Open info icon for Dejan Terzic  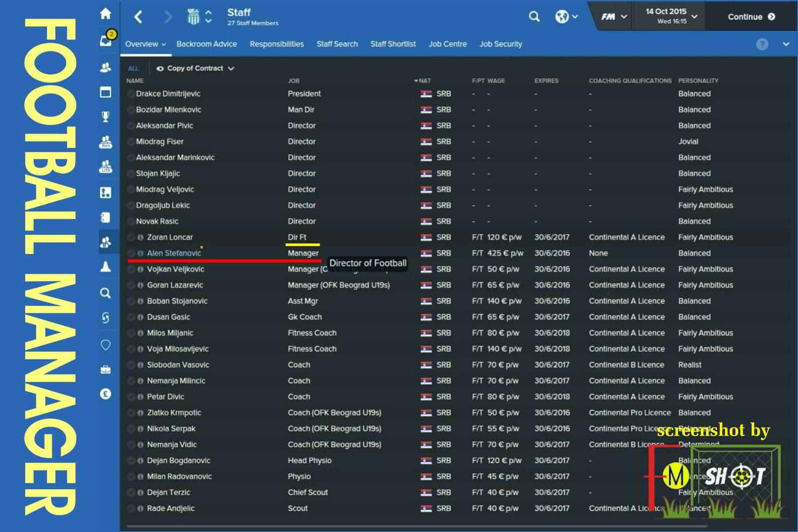[140, 493]
